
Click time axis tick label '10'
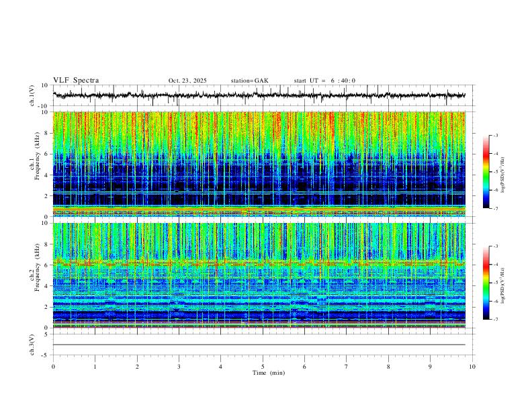(472, 367)
